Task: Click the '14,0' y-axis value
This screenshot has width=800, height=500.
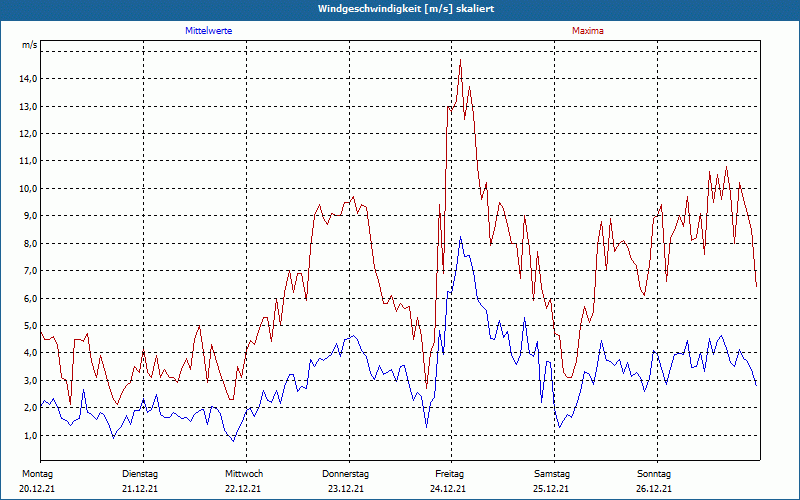Action: pos(29,79)
